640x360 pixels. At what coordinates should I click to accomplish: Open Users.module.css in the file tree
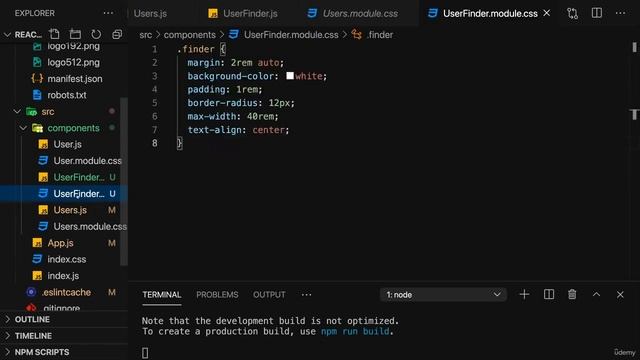click(x=90, y=227)
